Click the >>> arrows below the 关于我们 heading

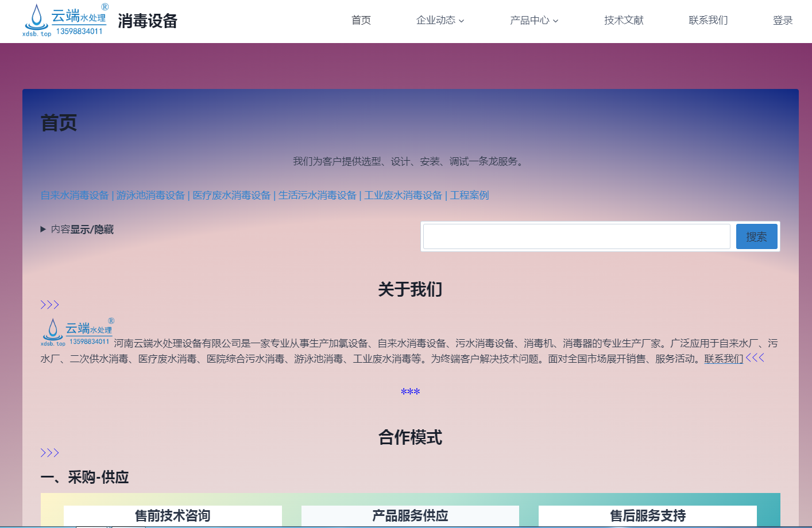click(x=49, y=304)
